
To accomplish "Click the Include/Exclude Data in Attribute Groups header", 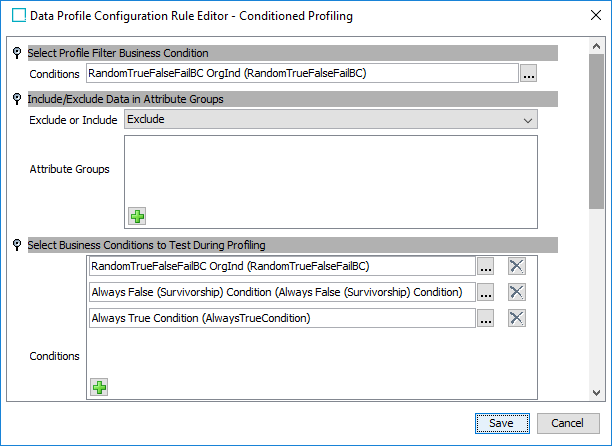I will [292, 99].
